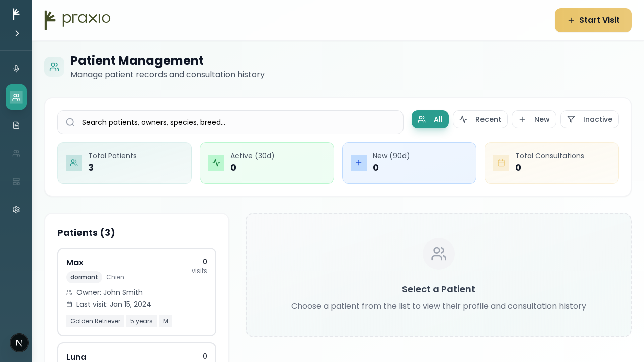Click the Active (30d) activity icon
Image resolution: width=644 pixels, height=362 pixels.
point(216,163)
